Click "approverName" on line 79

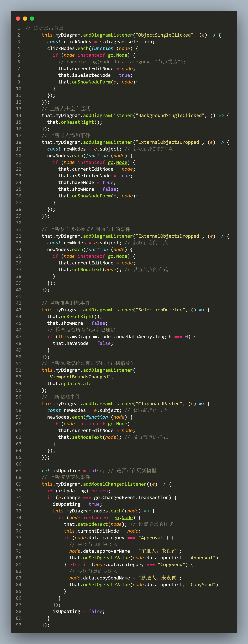[113, 551]
